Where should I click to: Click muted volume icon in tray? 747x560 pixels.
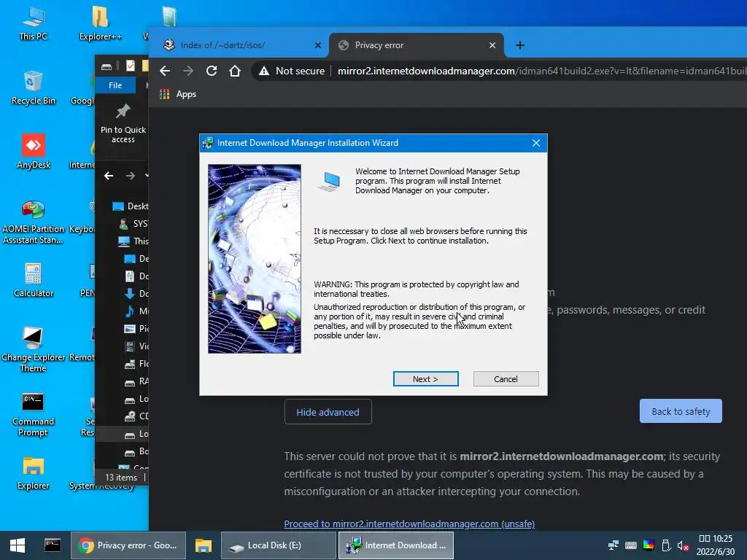[683, 545]
